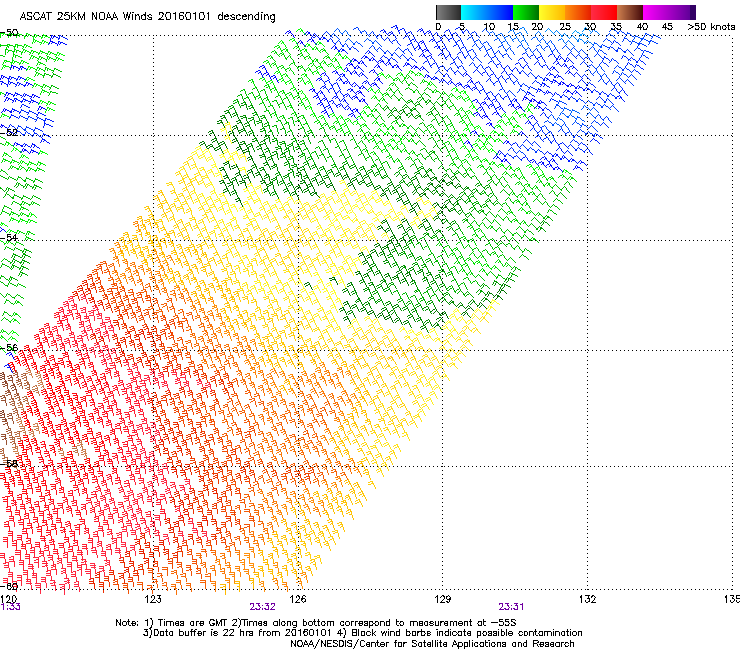Click the brown 35-40 knots legend segment
Image resolution: width=740 pixels, height=650 pixels.
tap(630, 12)
